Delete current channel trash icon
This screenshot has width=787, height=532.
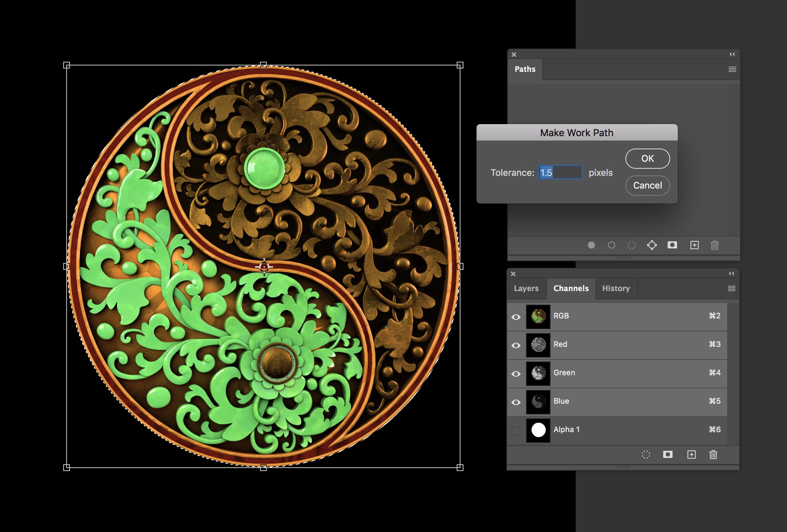point(713,455)
